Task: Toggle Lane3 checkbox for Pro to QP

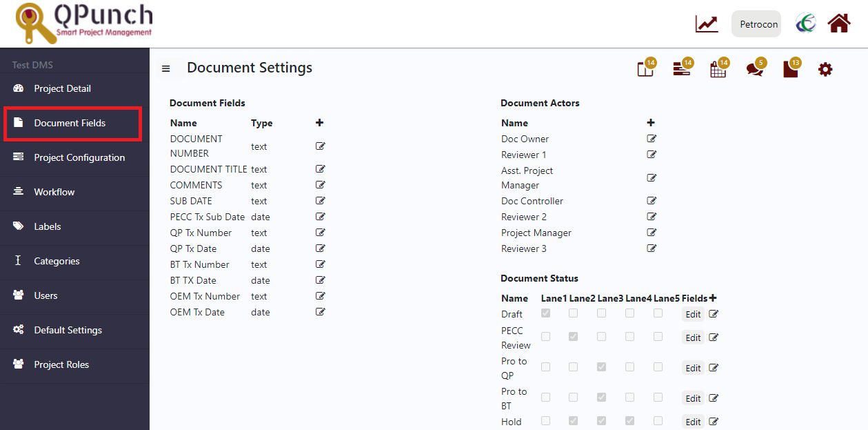Action: pos(601,367)
